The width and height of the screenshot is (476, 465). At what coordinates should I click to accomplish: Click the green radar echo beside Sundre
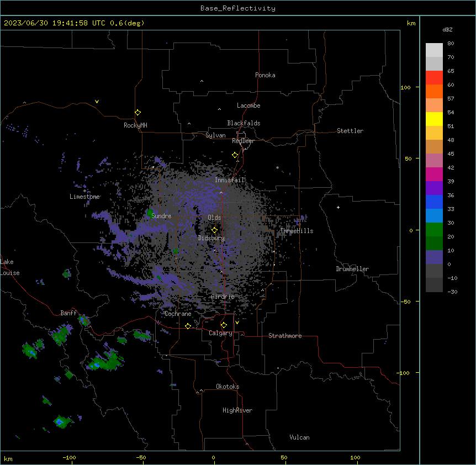(x=149, y=213)
